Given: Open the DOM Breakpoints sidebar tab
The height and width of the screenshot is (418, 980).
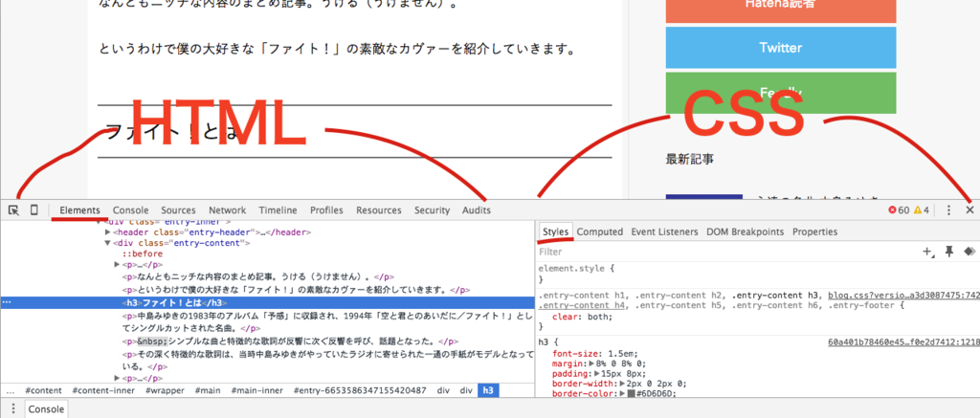Looking at the screenshot, I should click(x=745, y=231).
